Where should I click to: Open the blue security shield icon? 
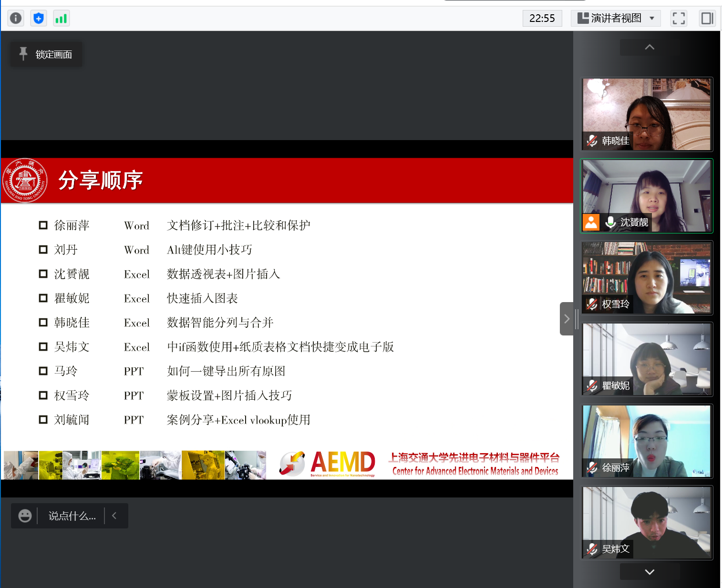click(x=39, y=18)
